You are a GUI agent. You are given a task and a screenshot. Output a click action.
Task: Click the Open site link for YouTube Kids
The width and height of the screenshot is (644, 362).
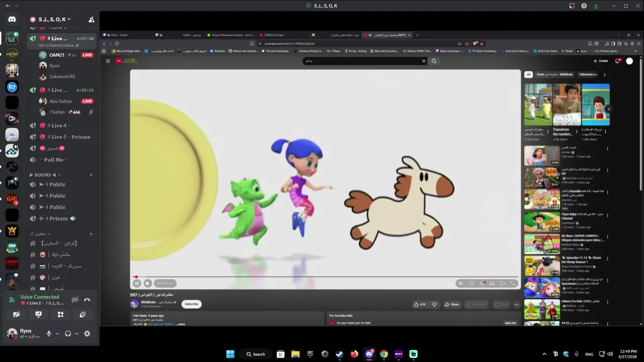(510, 323)
